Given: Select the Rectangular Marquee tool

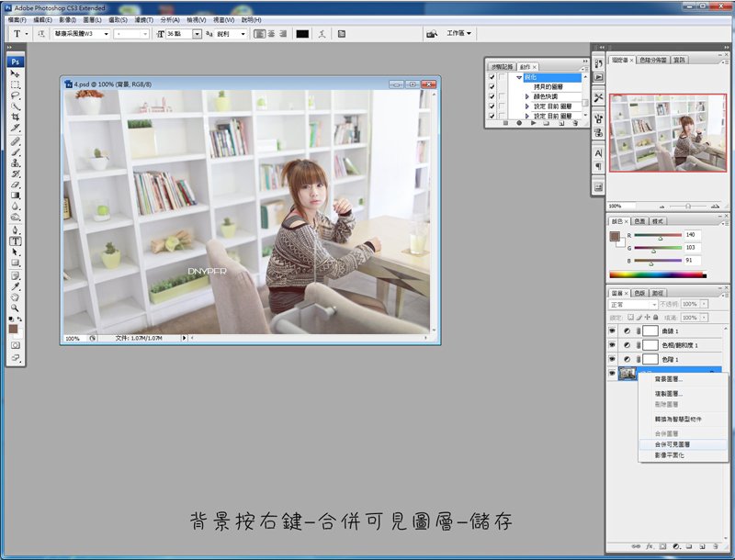Looking at the screenshot, I should point(15,84).
